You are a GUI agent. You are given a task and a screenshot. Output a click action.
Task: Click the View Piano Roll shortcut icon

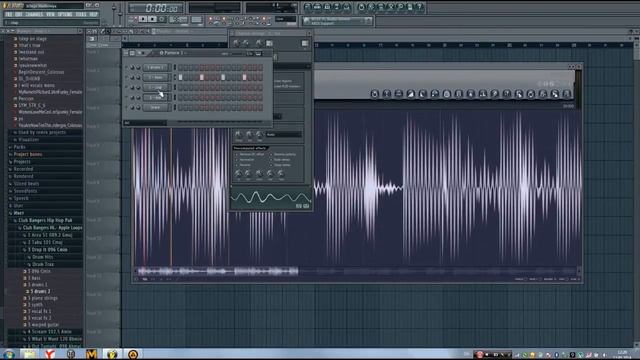[327, 7]
